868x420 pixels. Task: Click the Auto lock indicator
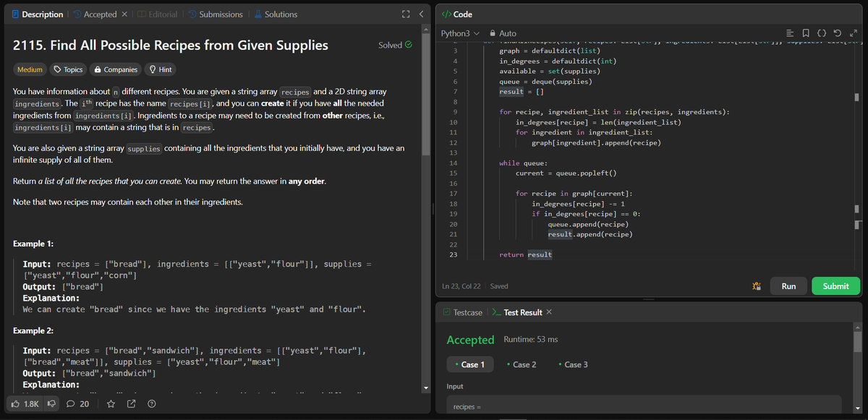503,33
